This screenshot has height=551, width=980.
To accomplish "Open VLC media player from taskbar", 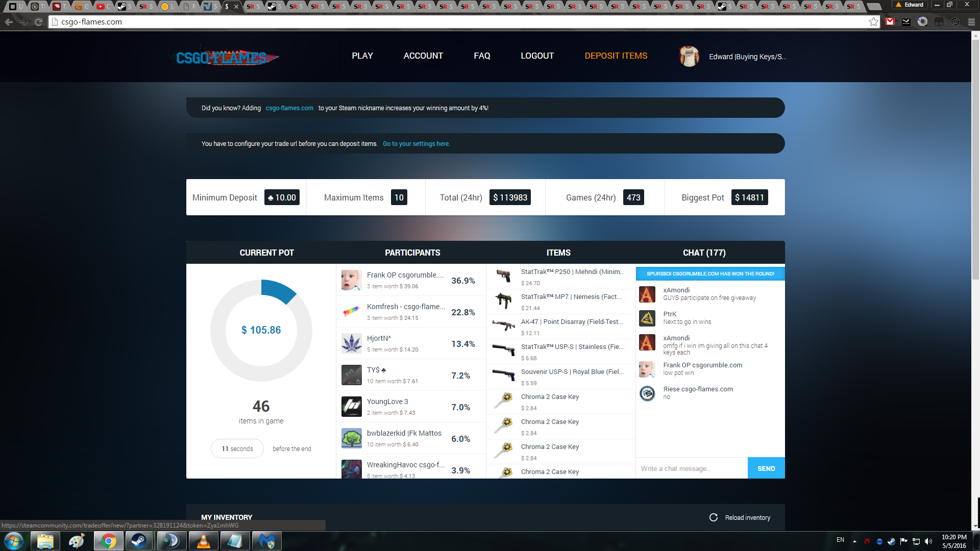I will pos(203,541).
